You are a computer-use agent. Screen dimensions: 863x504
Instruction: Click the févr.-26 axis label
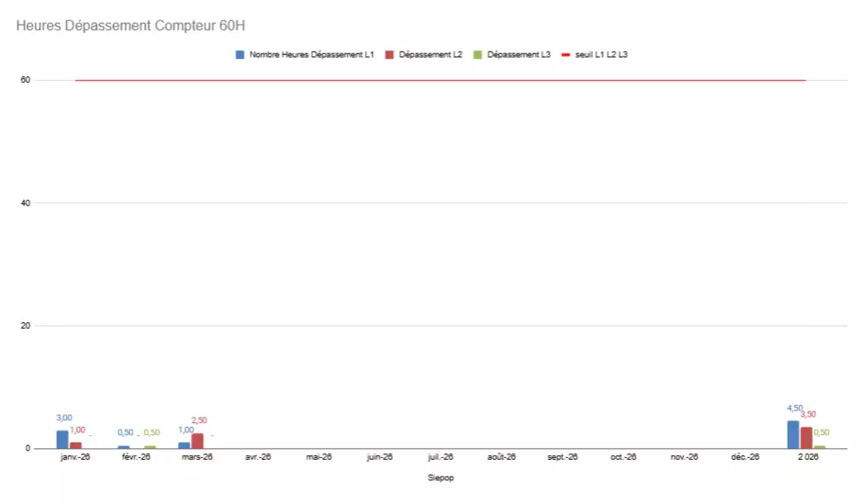(x=134, y=456)
